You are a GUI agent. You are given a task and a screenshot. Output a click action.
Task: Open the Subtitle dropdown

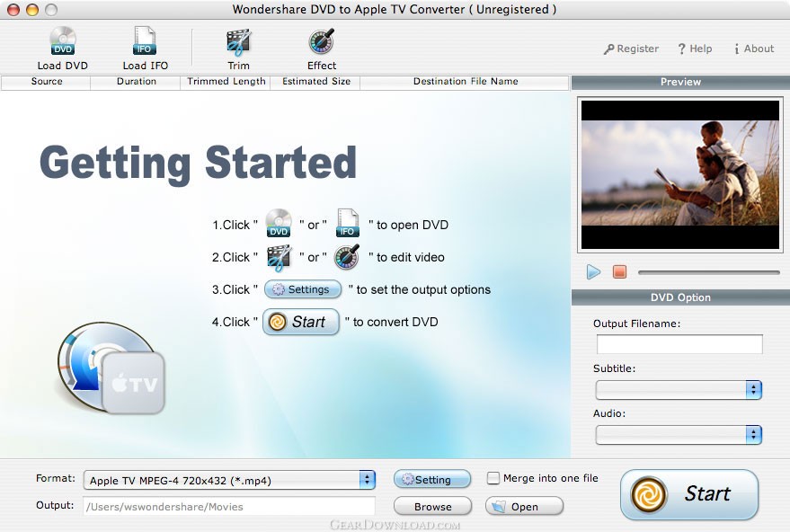(x=679, y=389)
